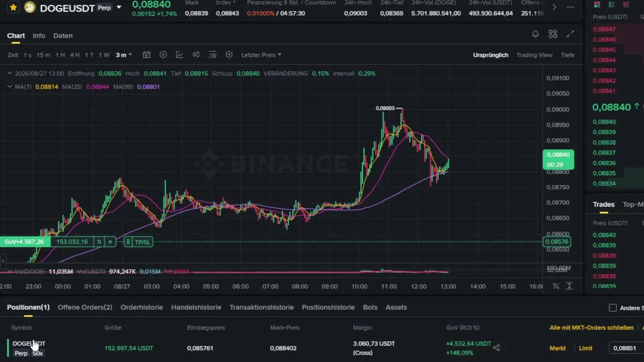Open chart settings hexagon icon
Screen dimensions: 644x362
pyautogui.click(x=229, y=55)
